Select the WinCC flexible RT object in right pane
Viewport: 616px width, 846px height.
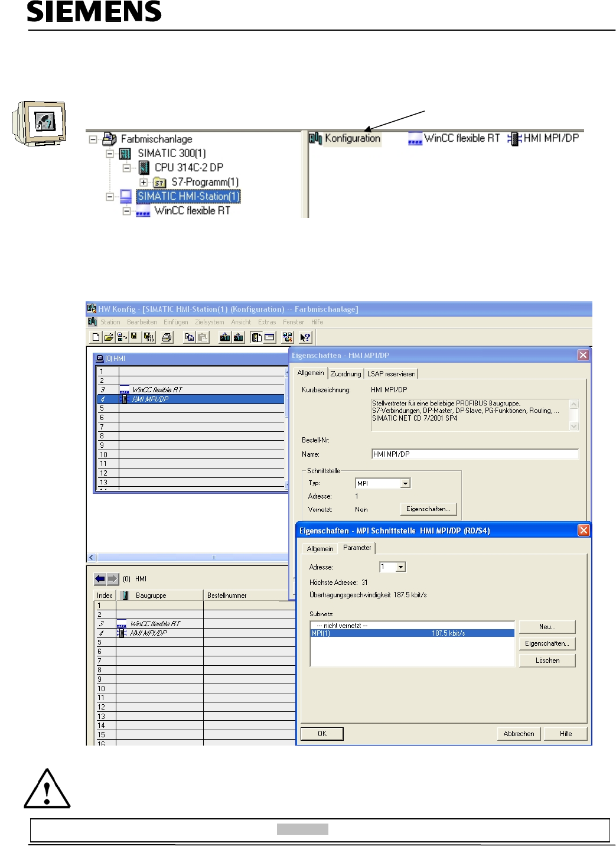click(x=454, y=138)
